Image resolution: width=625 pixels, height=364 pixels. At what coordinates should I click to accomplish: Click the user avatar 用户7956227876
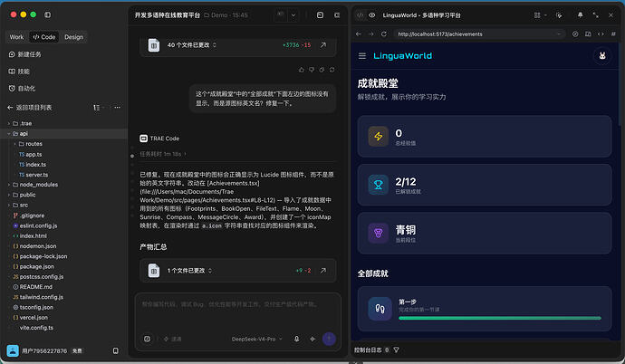click(13, 350)
